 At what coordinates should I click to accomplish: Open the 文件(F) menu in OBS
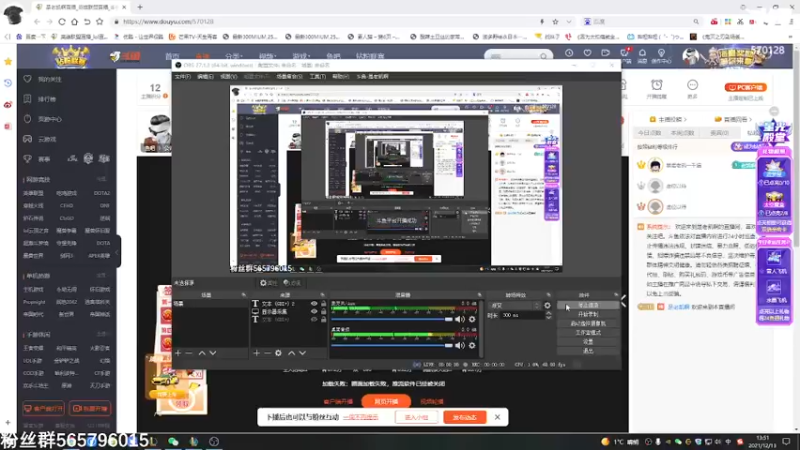pos(182,76)
